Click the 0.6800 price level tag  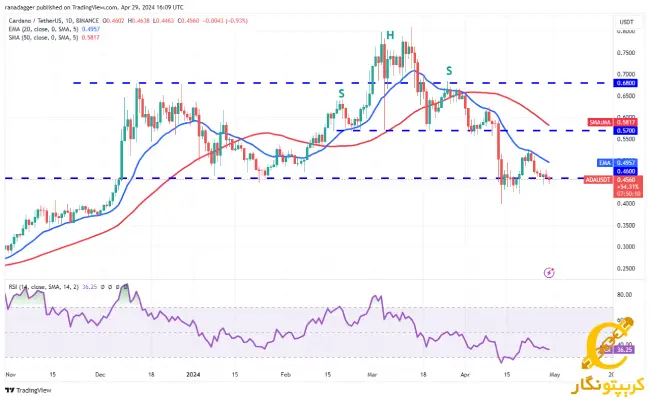click(x=626, y=83)
